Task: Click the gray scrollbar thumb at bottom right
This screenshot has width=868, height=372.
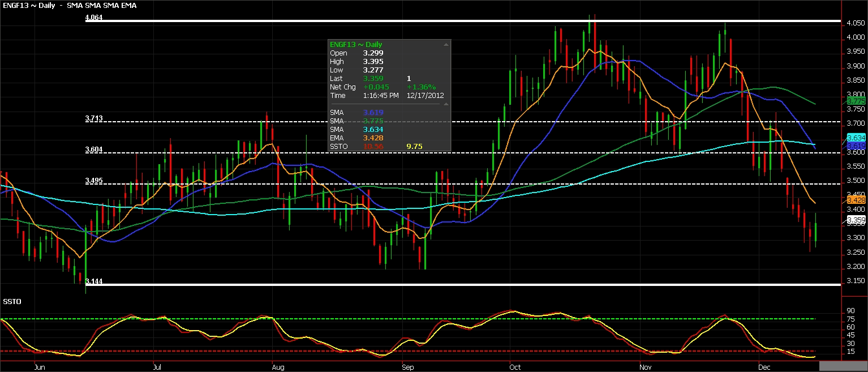Action: click(x=843, y=366)
